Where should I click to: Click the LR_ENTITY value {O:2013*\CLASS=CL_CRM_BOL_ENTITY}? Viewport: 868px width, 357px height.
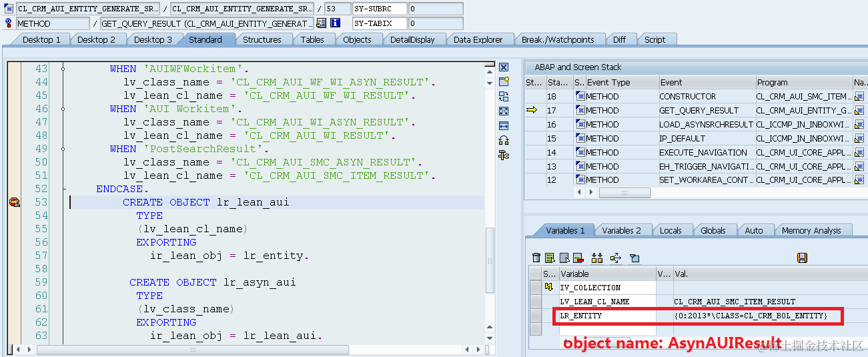[751, 316]
